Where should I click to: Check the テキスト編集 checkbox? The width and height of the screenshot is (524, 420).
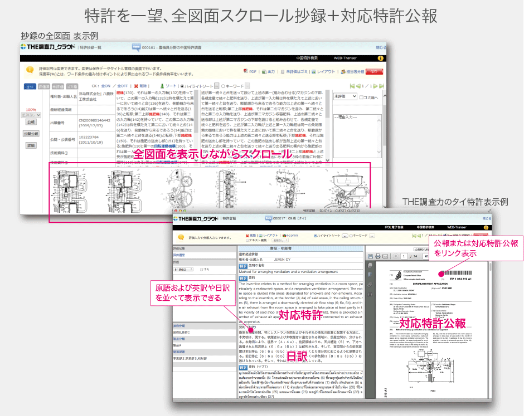[x=247, y=241]
